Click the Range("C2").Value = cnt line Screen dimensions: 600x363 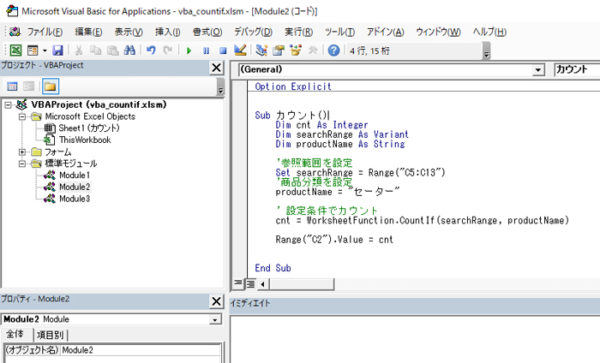[334, 240]
